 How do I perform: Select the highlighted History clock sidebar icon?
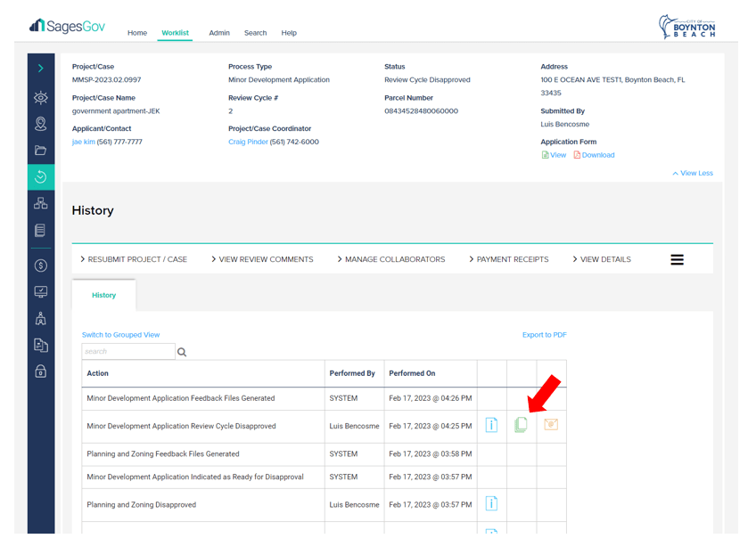pos(41,176)
